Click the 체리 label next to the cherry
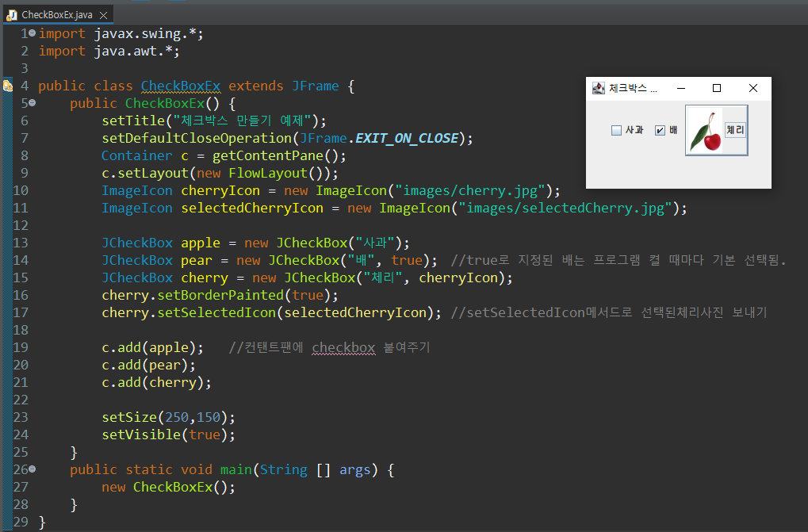808x532 pixels. [735, 130]
